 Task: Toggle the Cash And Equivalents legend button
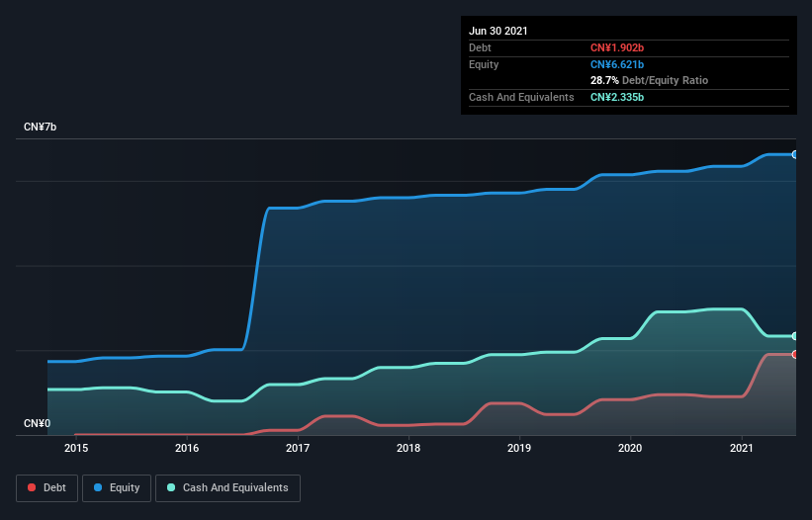[227, 488]
